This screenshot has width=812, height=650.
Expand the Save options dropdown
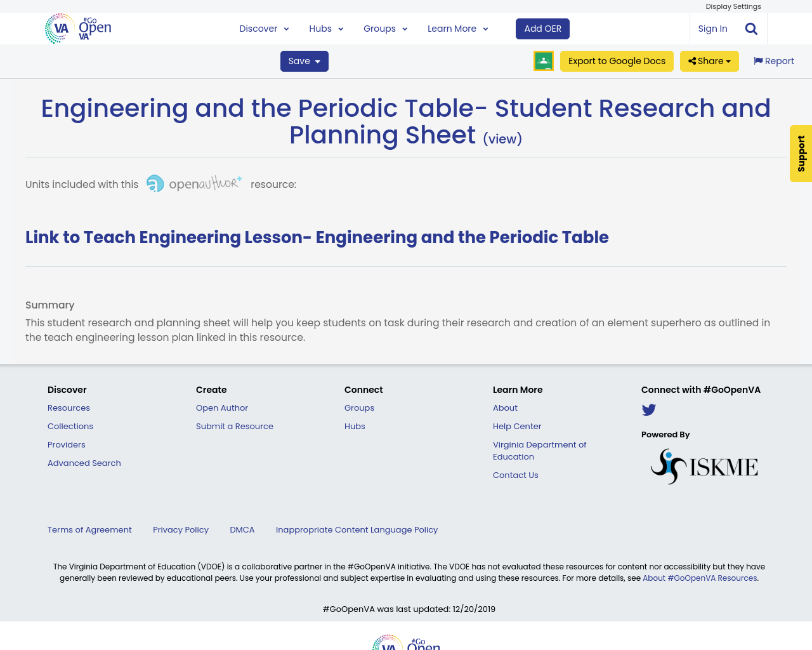(x=304, y=60)
